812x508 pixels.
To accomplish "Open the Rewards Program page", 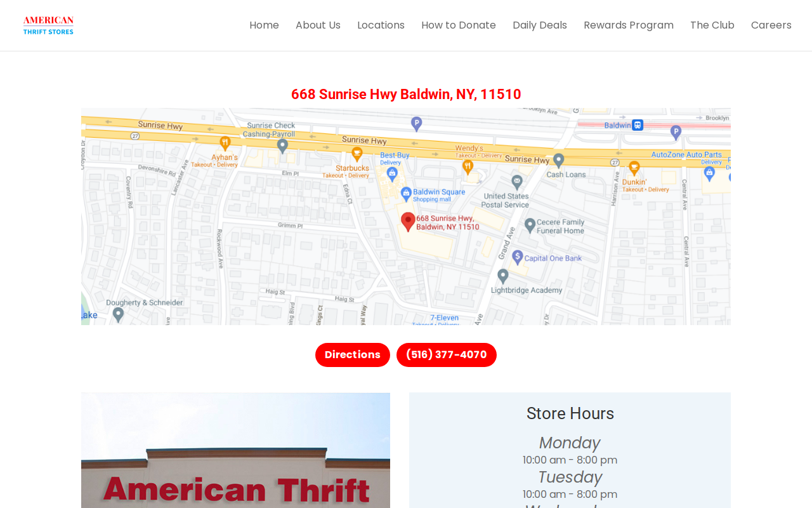I will pos(629,25).
